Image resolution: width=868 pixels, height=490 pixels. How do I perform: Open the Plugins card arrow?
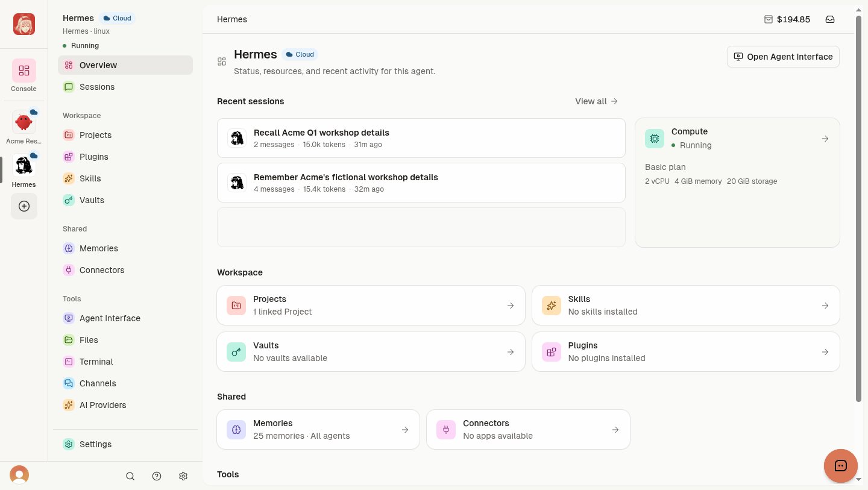(825, 352)
